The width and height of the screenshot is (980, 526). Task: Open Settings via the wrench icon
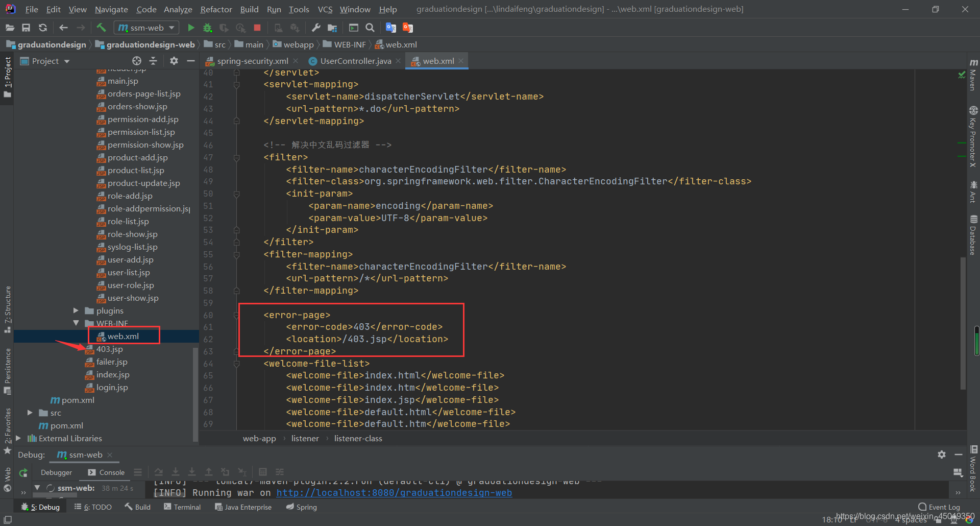[316, 28]
